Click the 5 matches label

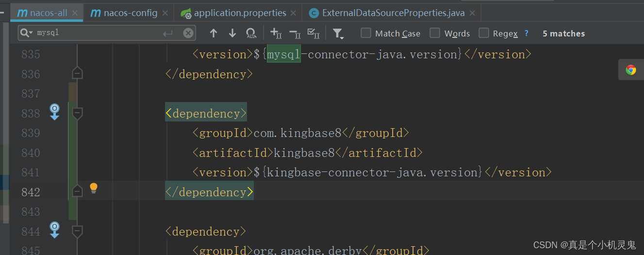pyautogui.click(x=563, y=34)
